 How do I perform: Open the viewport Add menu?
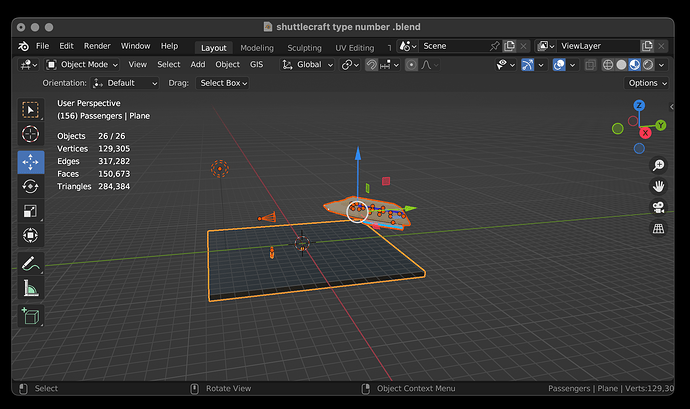tap(198, 65)
